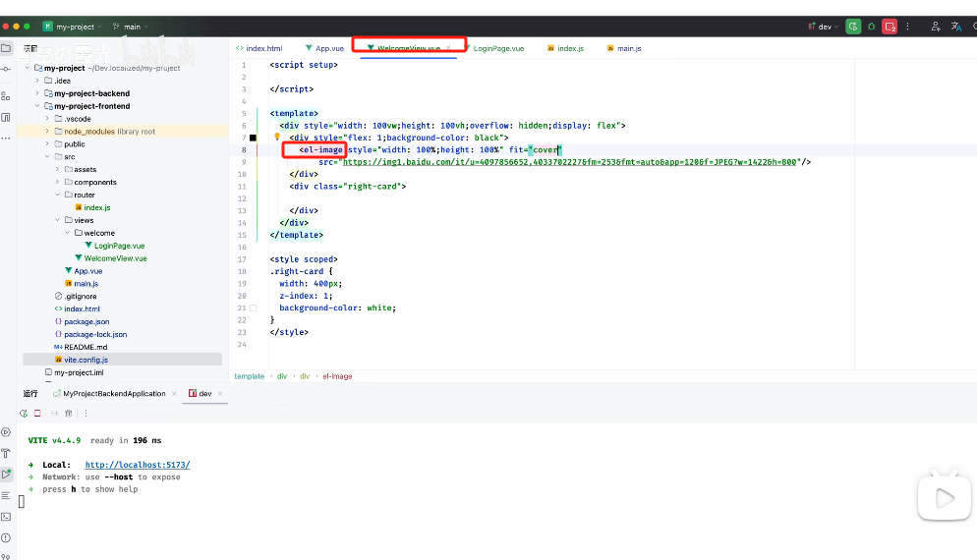Click the red Stop button in top toolbar
Image resolution: width=977 pixels, height=560 pixels.
890,27
